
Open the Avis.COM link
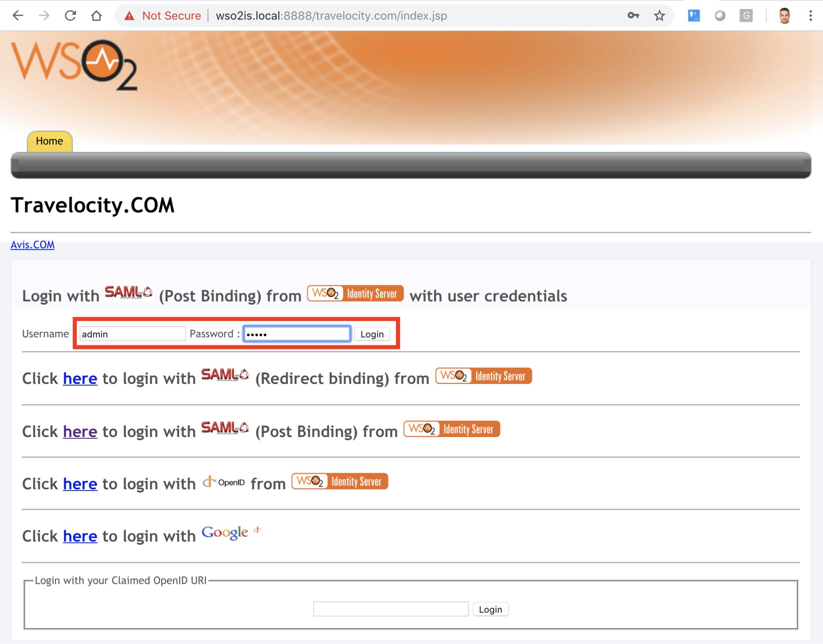tap(33, 244)
